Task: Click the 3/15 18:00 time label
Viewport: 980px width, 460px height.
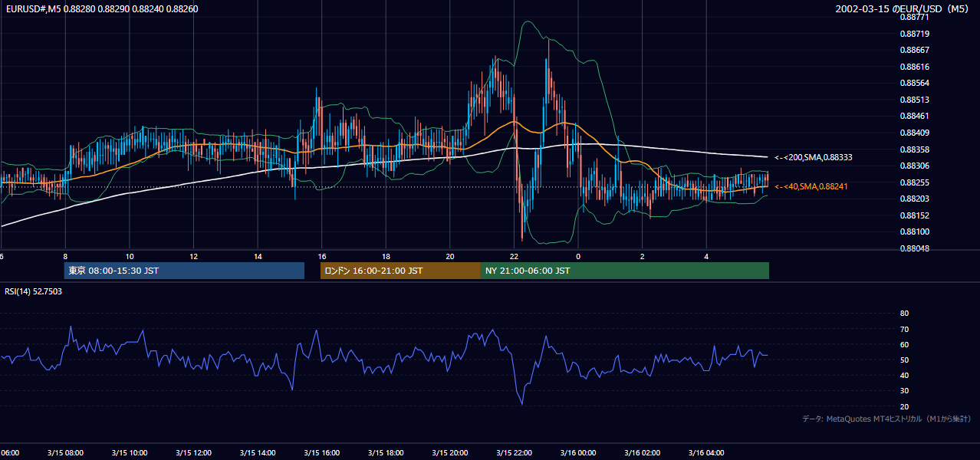Action: coord(386,452)
